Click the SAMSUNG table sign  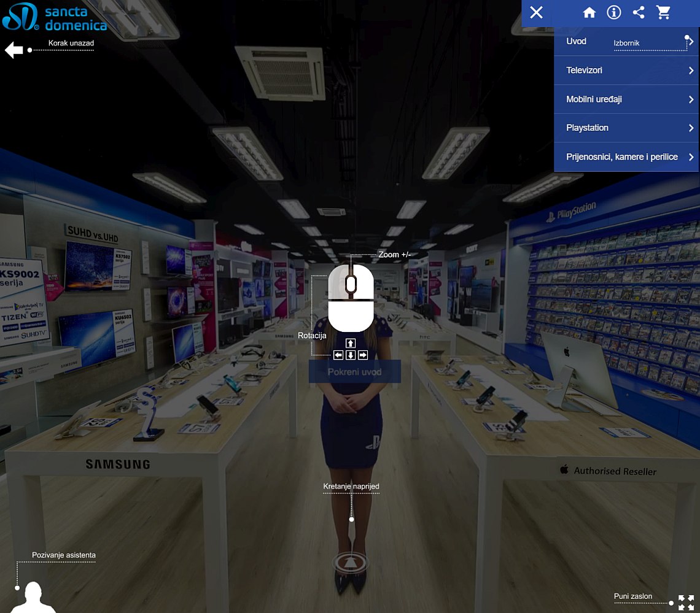118,465
